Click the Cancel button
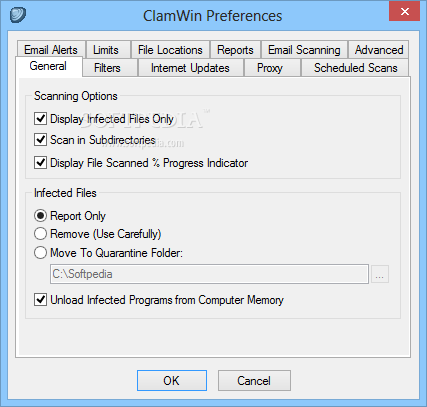The width and height of the screenshot is (427, 407). (x=254, y=380)
